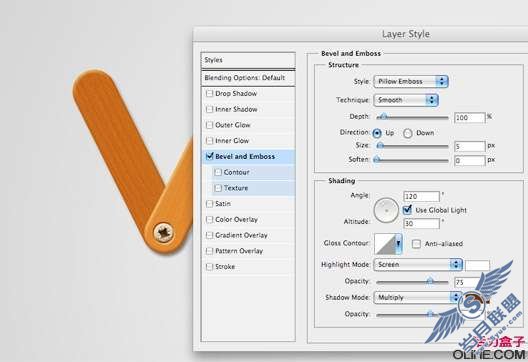This screenshot has height=362, width=528.
Task: Select the Inner Glow label
Action: 232,140
